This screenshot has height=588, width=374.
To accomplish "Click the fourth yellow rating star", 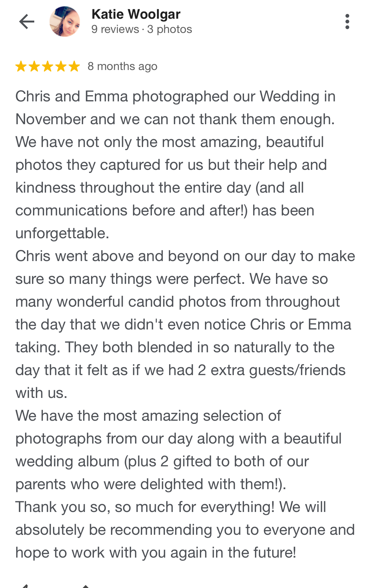I will click(x=61, y=67).
